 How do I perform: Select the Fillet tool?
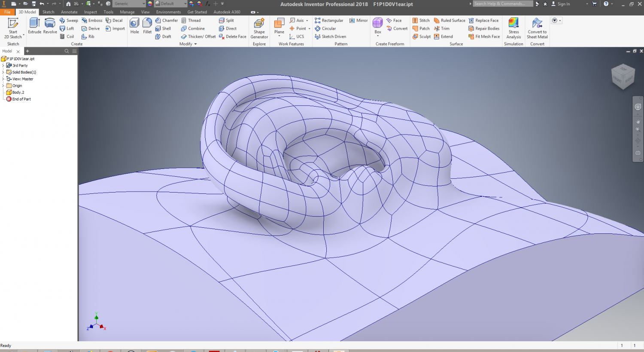point(147,26)
